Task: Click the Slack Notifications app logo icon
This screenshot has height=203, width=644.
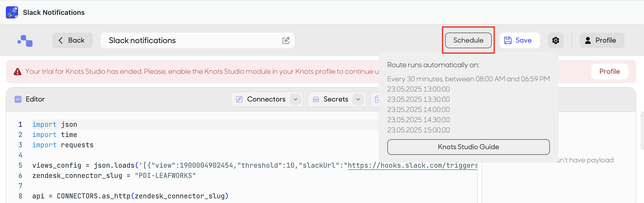Action: point(12,12)
